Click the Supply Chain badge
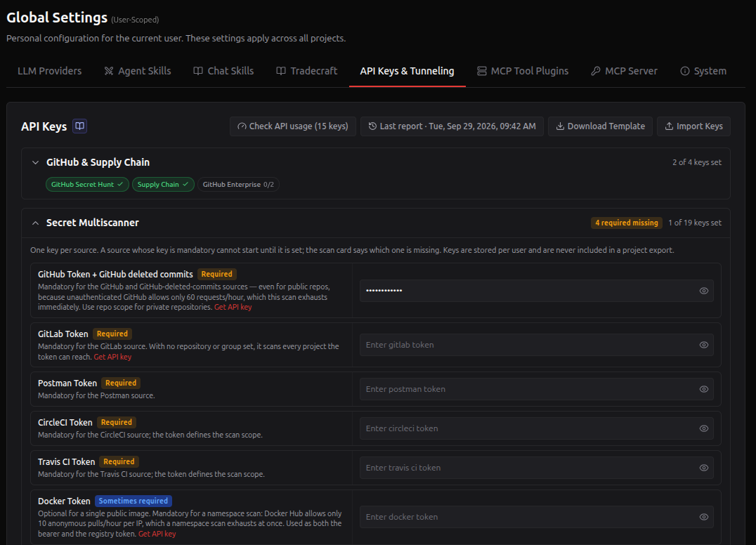The image size is (756, 545). pos(163,184)
